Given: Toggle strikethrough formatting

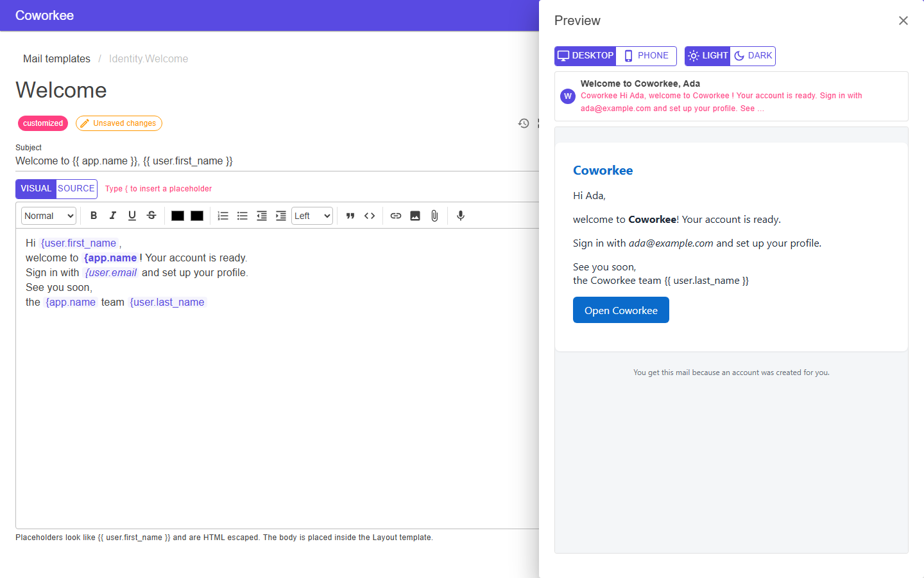Looking at the screenshot, I should [x=151, y=216].
